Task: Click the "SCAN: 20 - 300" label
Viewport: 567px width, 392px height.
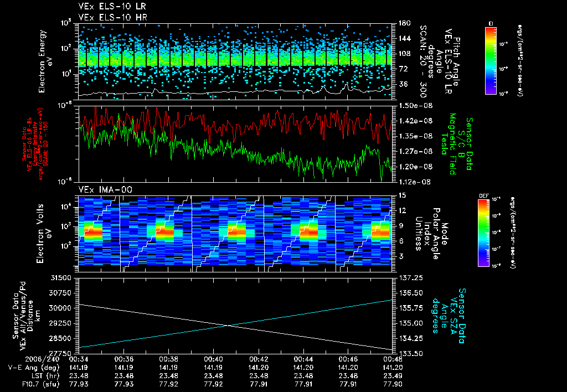Action: [422, 61]
